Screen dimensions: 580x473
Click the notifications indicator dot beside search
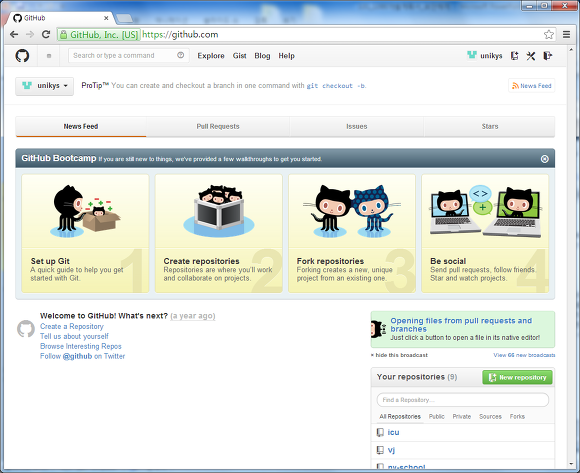(x=49, y=56)
